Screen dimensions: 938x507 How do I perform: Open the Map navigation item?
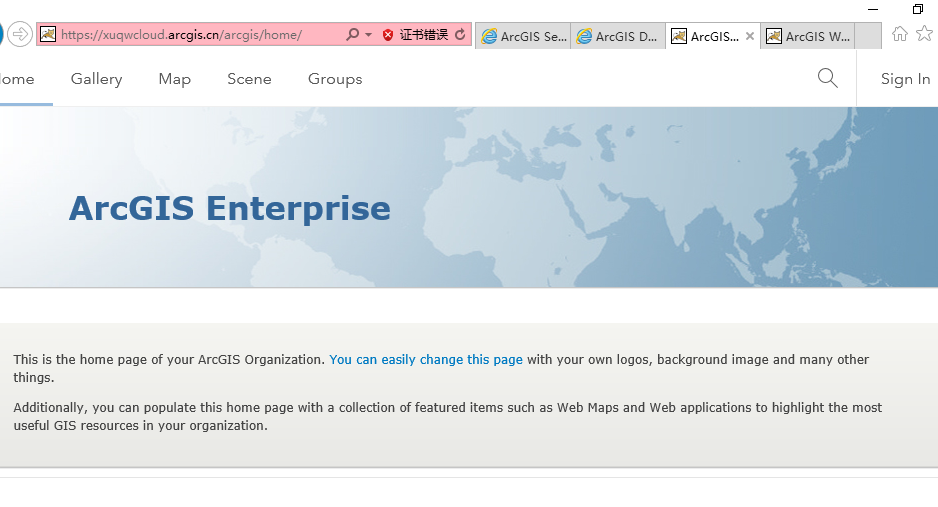[175, 79]
